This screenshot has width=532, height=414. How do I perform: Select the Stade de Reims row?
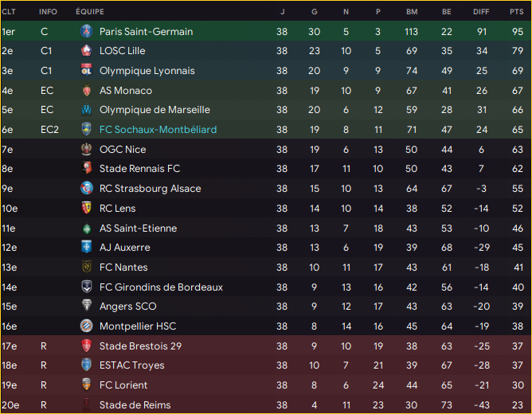pos(266,404)
